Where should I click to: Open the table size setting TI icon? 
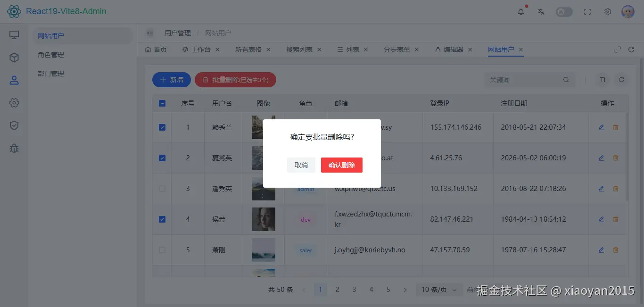[x=603, y=80]
